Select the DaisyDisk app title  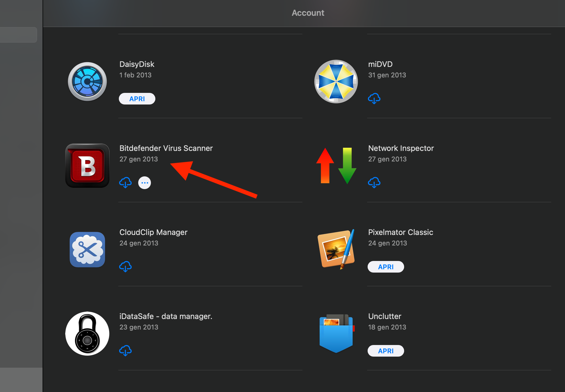click(x=137, y=64)
